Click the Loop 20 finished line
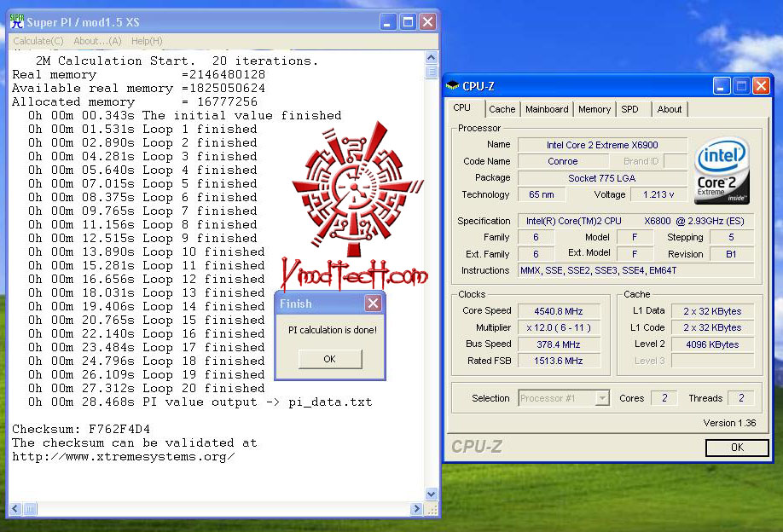 tap(147, 388)
